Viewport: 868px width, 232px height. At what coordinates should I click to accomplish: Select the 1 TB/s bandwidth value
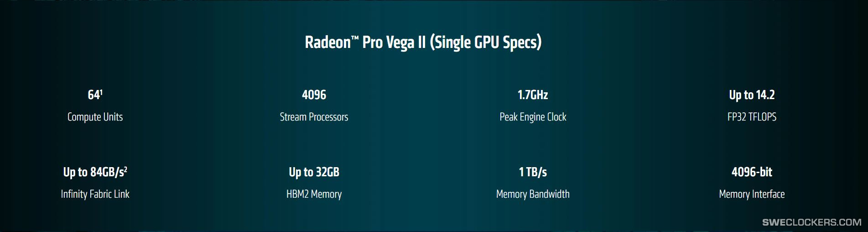coord(533,172)
